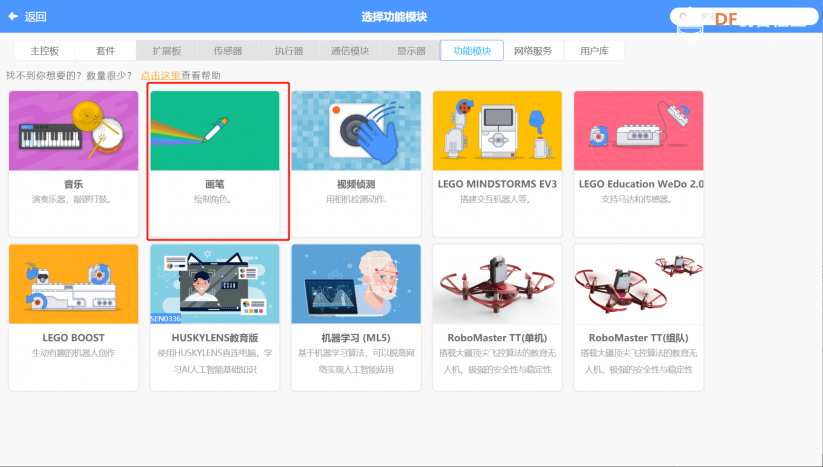Viewport: 823px width, 467px height.
Task: Click the 返回 back label
Action: (36, 17)
